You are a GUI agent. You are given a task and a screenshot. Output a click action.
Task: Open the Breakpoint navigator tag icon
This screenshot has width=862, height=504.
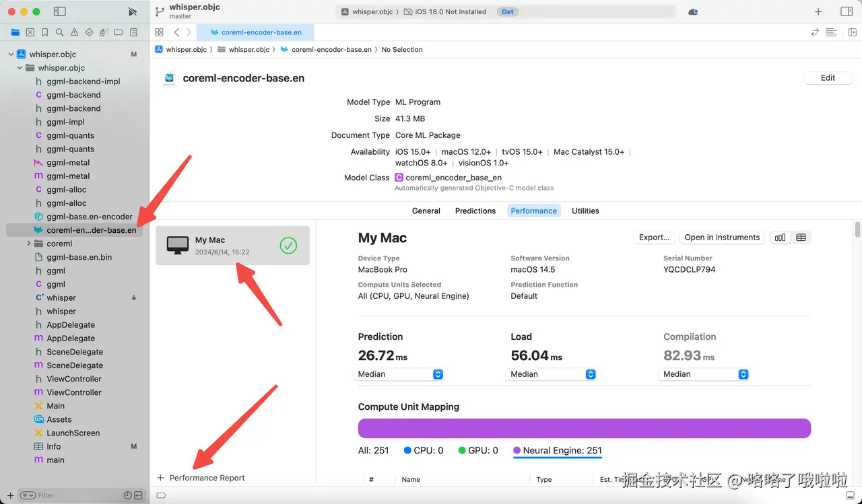click(119, 32)
